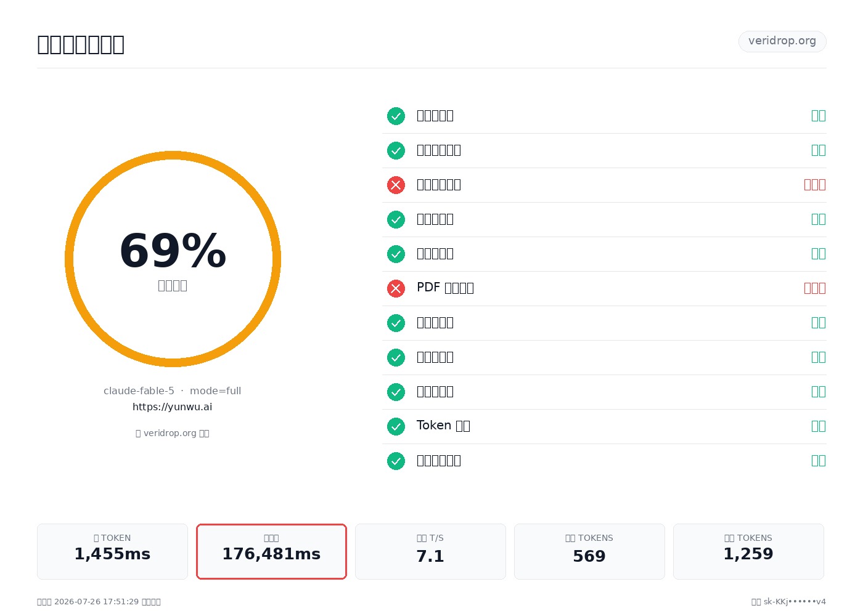The height and width of the screenshot is (616, 863).
Task: Click the claude-fable-5 mode=full label
Action: click(x=173, y=391)
